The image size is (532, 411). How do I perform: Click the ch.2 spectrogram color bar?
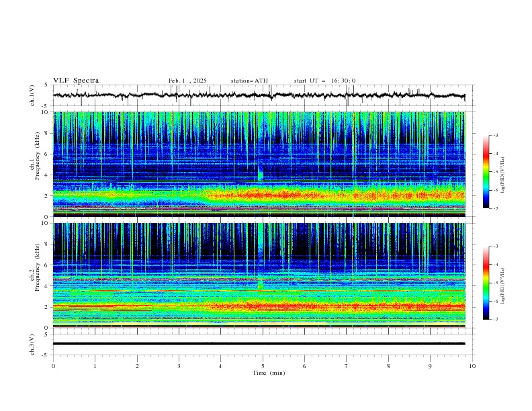[x=486, y=283]
